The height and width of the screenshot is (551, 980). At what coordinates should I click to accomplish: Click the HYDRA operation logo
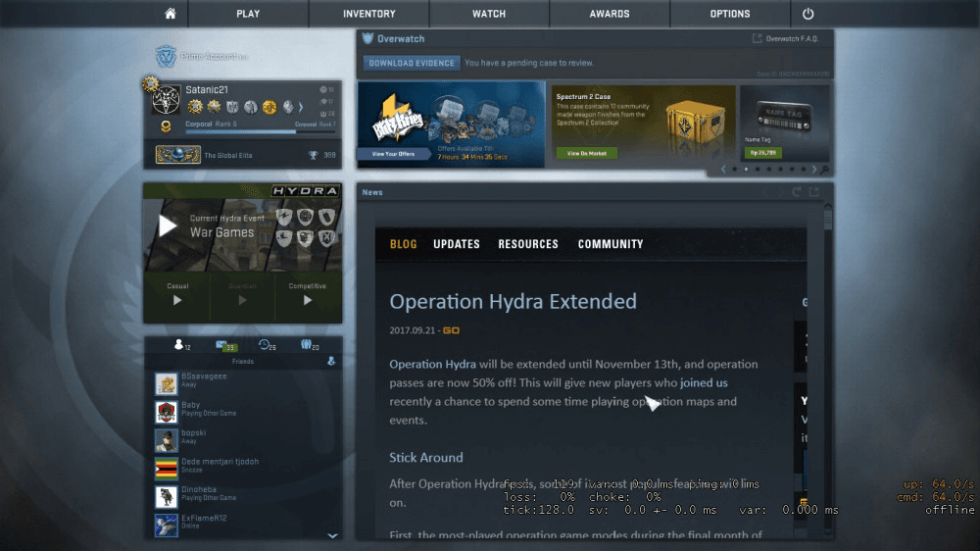pos(305,191)
